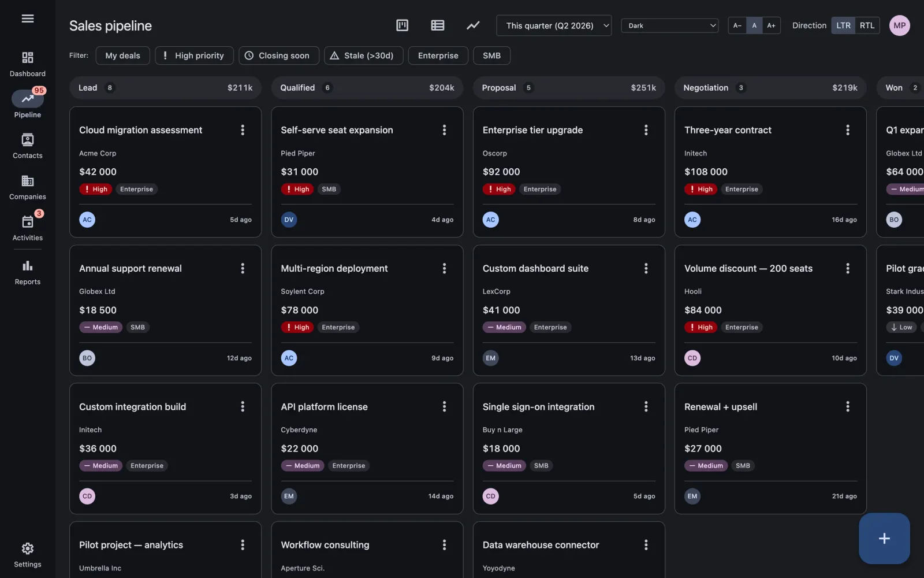Open options for API platform license card

444,407
